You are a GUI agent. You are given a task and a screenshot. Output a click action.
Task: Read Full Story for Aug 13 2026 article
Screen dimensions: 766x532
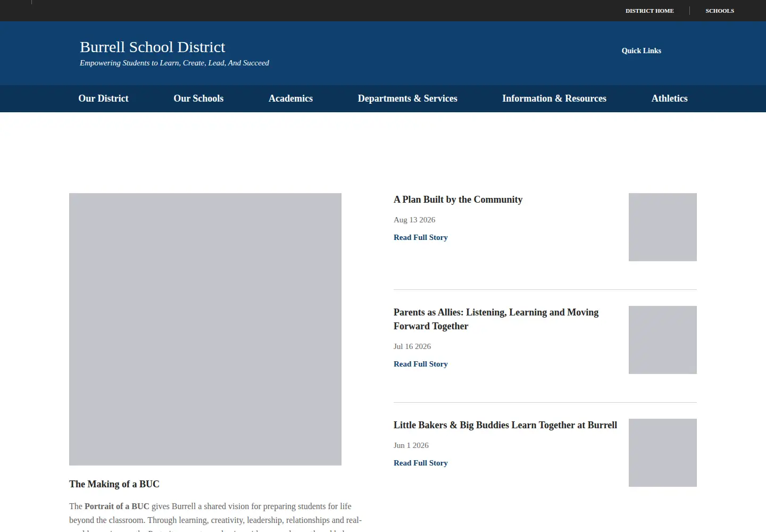[421, 237]
